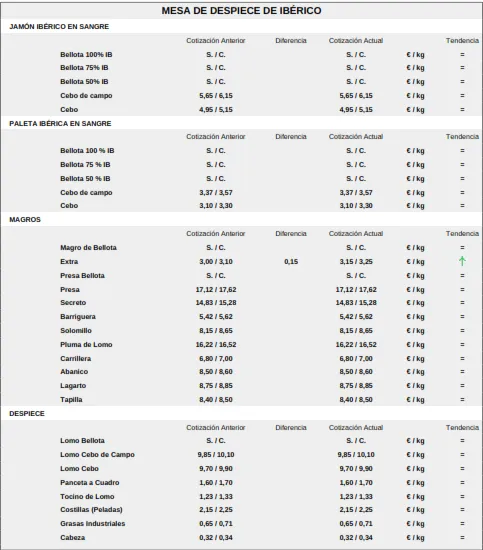Click the equals trend symbol for Secreto
Screen dimensions: 483x550
(462, 302)
